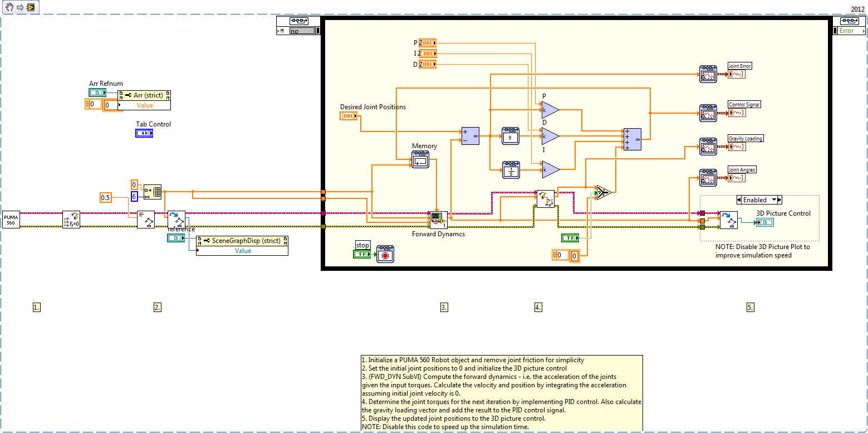Click the 3D Picture Control indicator terminal

pos(764,223)
